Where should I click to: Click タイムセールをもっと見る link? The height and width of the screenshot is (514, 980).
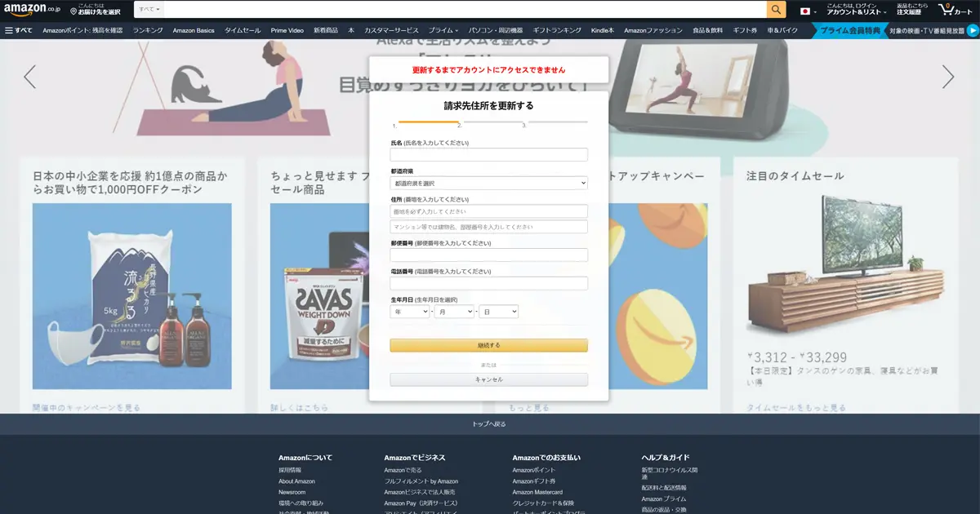click(796, 407)
